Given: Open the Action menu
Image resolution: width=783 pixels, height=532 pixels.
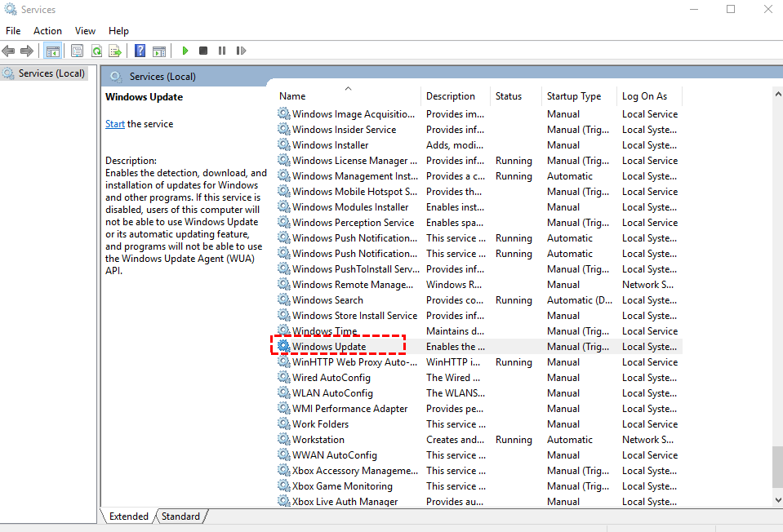Looking at the screenshot, I should (47, 30).
